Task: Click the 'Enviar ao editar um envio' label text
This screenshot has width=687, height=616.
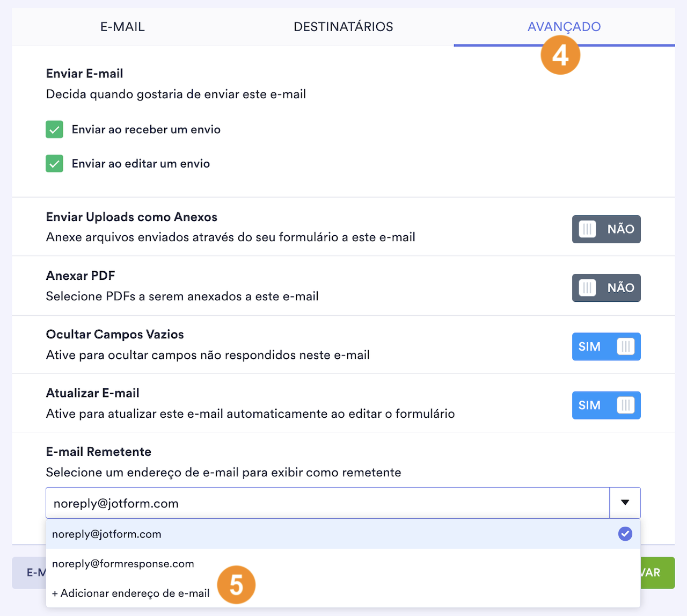Action: [x=141, y=164]
